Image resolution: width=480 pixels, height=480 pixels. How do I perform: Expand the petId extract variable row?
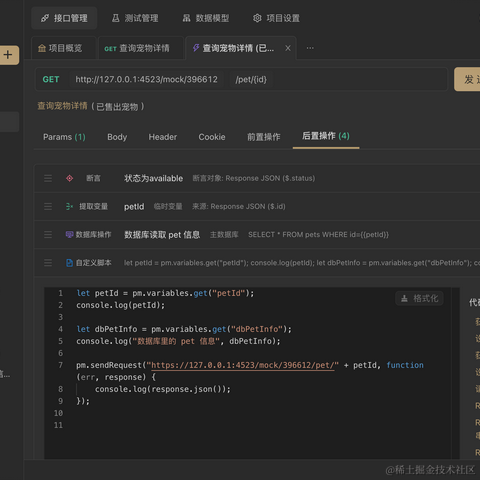click(x=257, y=207)
